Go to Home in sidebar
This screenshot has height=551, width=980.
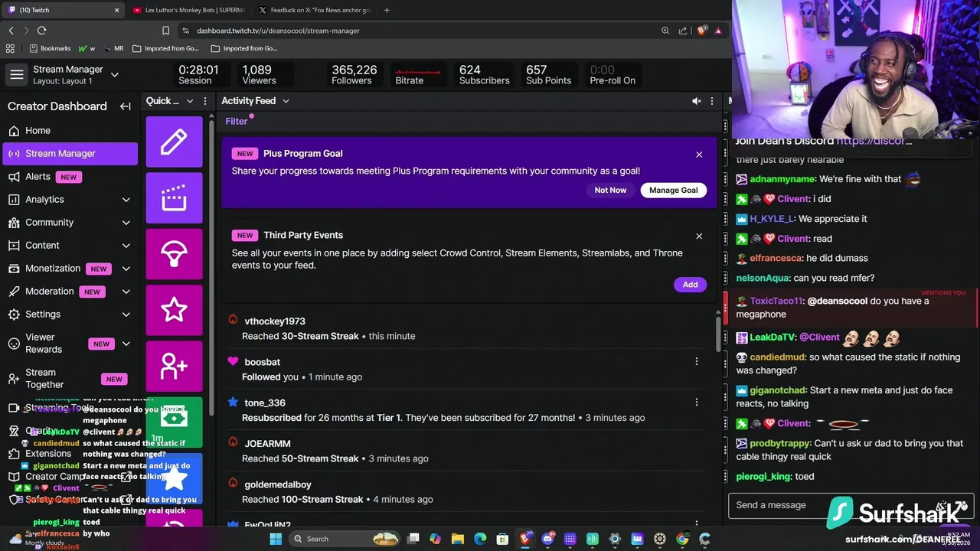click(70, 131)
